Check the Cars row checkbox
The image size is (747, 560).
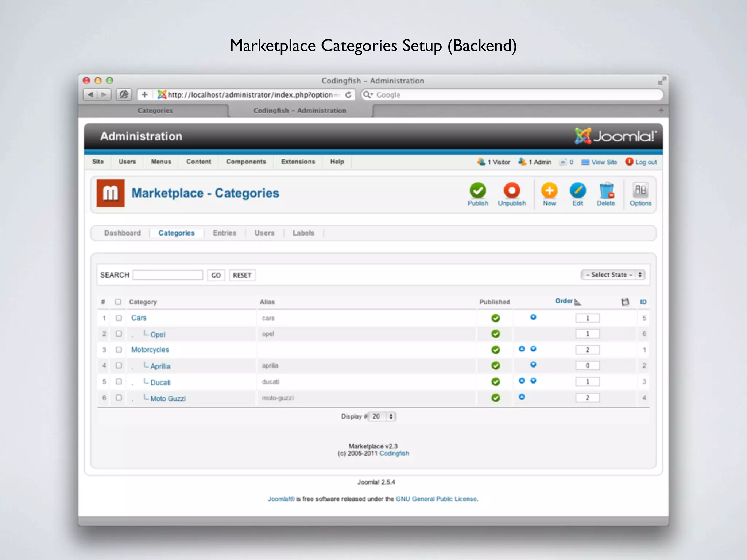[x=119, y=318]
